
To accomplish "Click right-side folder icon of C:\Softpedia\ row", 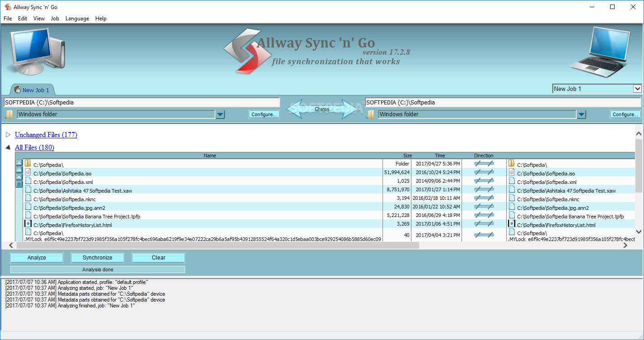I will 512,163.
